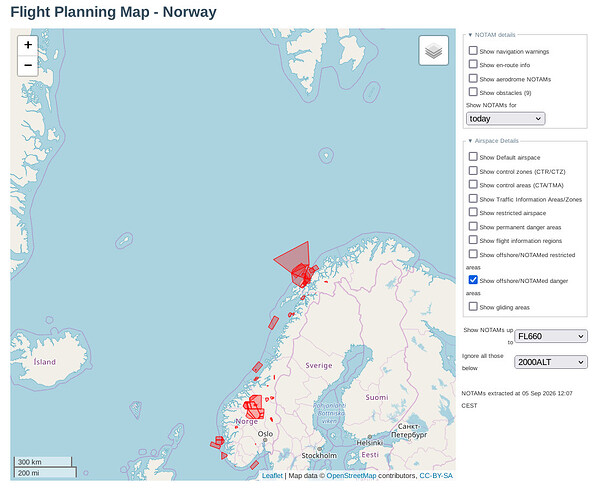Check Show flight information regions
This screenshot has width=599, height=500.
tap(473, 240)
